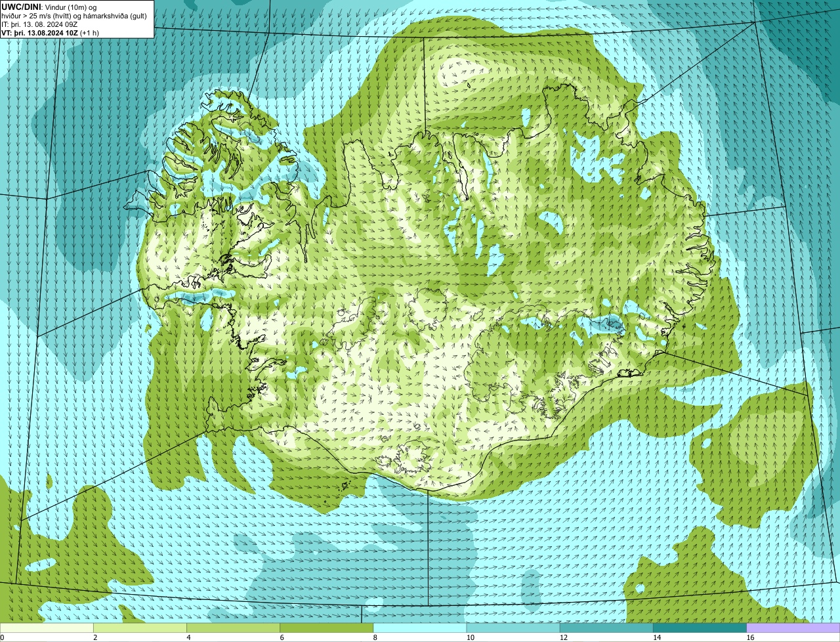
Task: Click the legend scale label '16'
Action: tap(749, 637)
